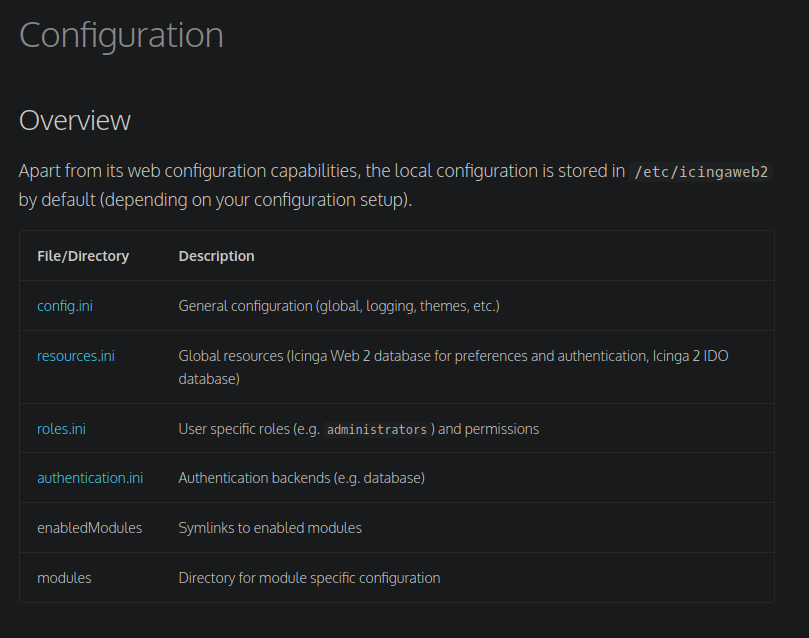This screenshot has height=638, width=809.
Task: Click the Configuration page title
Action: pos(121,36)
